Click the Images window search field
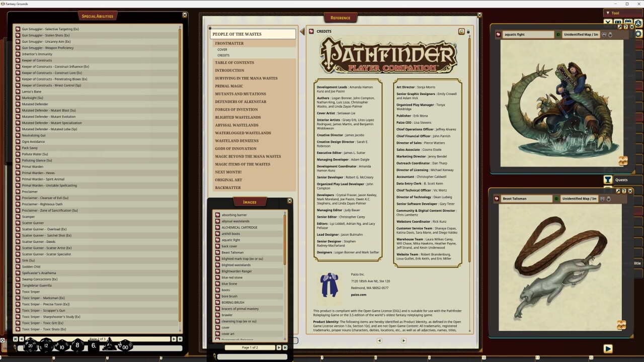Viewport: 644px width, 362px height. tap(252, 356)
